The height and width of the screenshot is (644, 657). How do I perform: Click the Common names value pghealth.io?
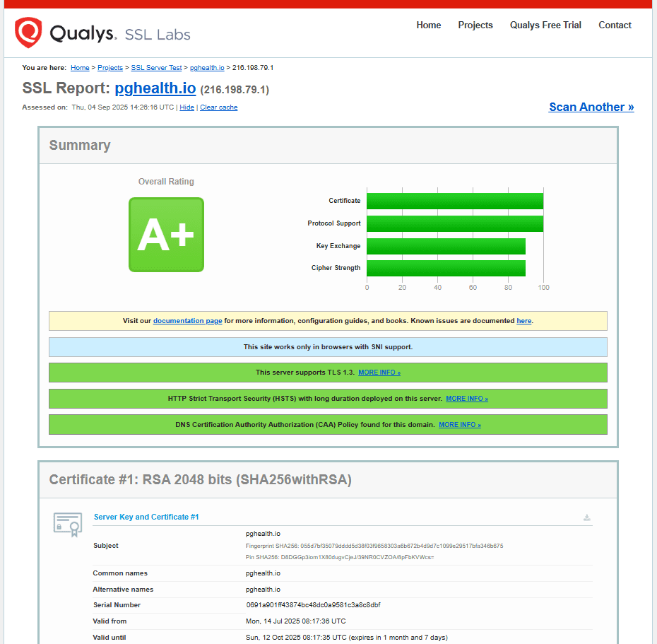(x=263, y=573)
